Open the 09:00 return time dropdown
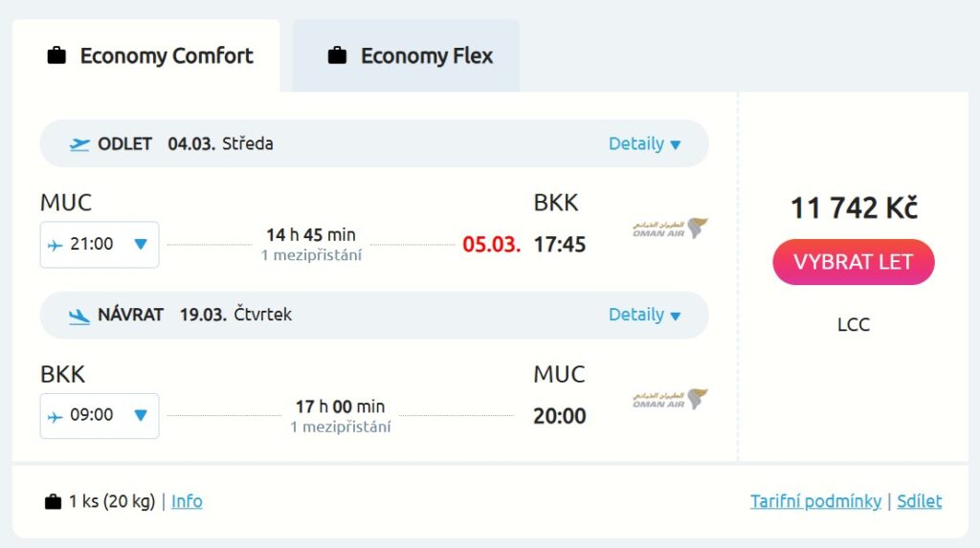This screenshot has width=980, height=548. (141, 415)
